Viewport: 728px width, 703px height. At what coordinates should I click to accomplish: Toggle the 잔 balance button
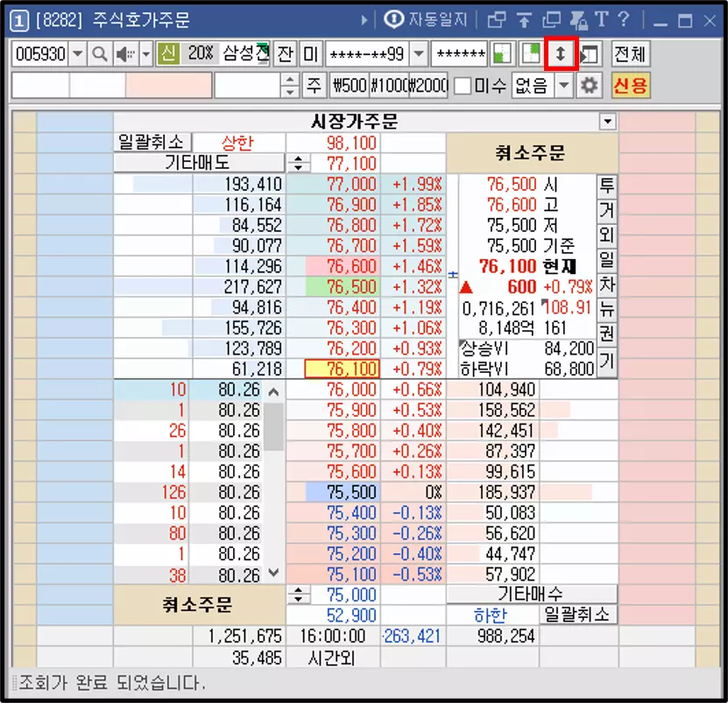click(x=285, y=54)
